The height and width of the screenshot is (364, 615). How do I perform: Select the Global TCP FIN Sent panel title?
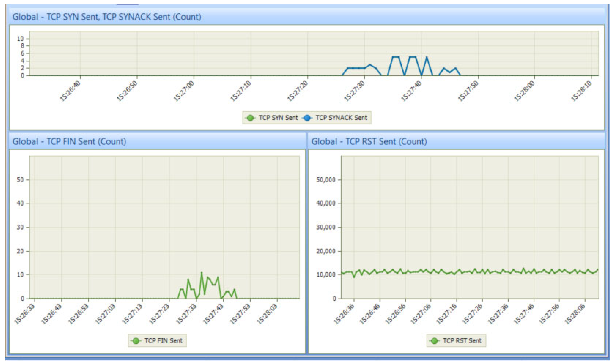(69, 142)
